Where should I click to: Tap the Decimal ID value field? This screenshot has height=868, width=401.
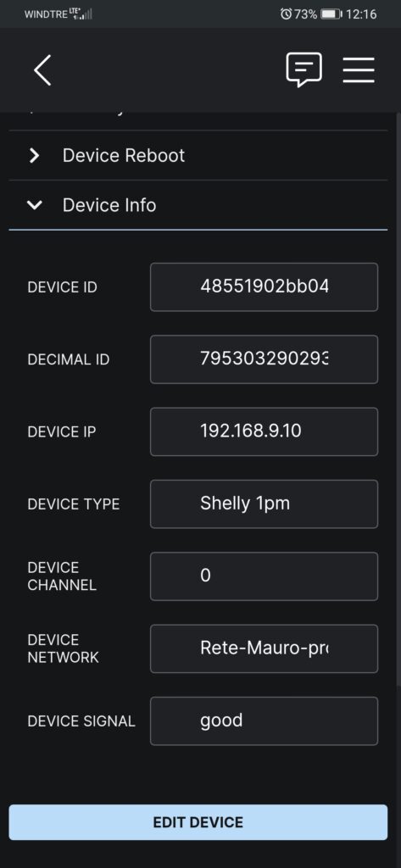(x=265, y=359)
